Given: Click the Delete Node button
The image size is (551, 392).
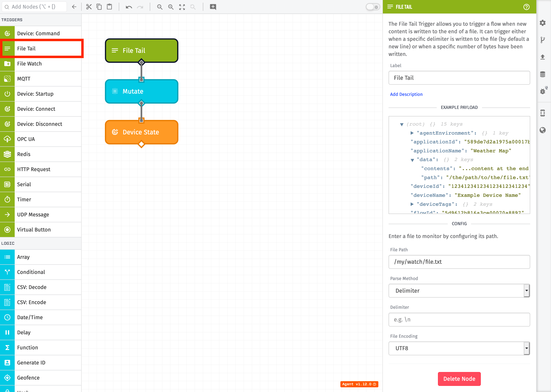Looking at the screenshot, I should tap(459, 379).
